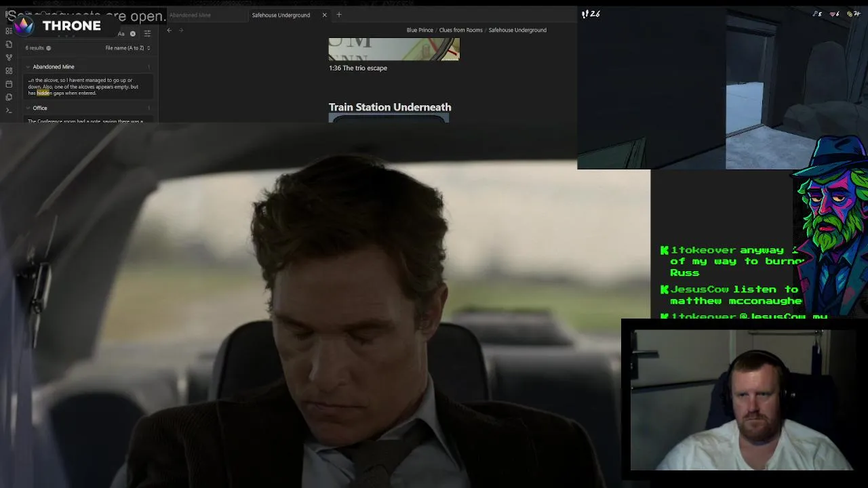
Task: Open the search settings sliders icon
Action: (147, 34)
